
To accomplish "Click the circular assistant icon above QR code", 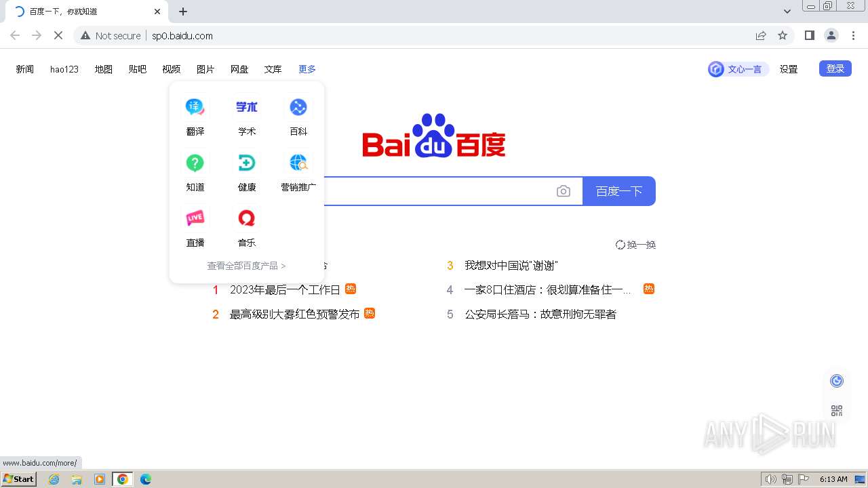I will tap(837, 381).
